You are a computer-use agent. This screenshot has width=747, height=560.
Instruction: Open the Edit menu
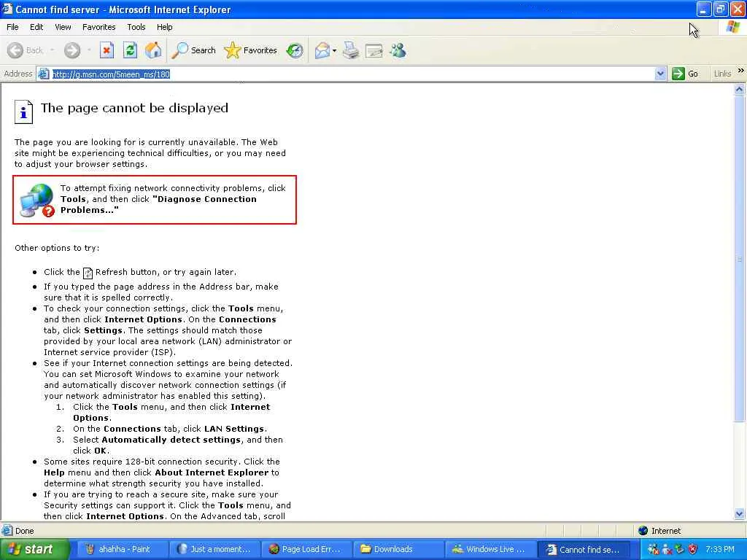[x=36, y=27]
